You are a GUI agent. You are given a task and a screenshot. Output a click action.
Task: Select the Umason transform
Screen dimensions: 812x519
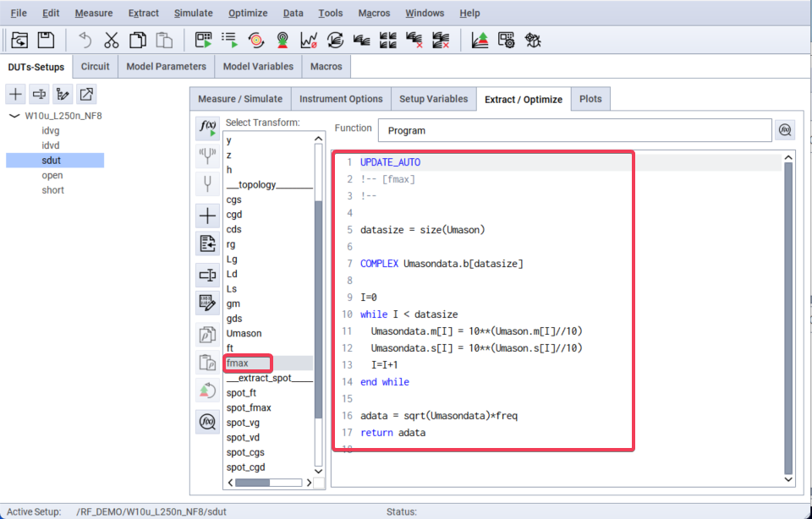[244, 333]
